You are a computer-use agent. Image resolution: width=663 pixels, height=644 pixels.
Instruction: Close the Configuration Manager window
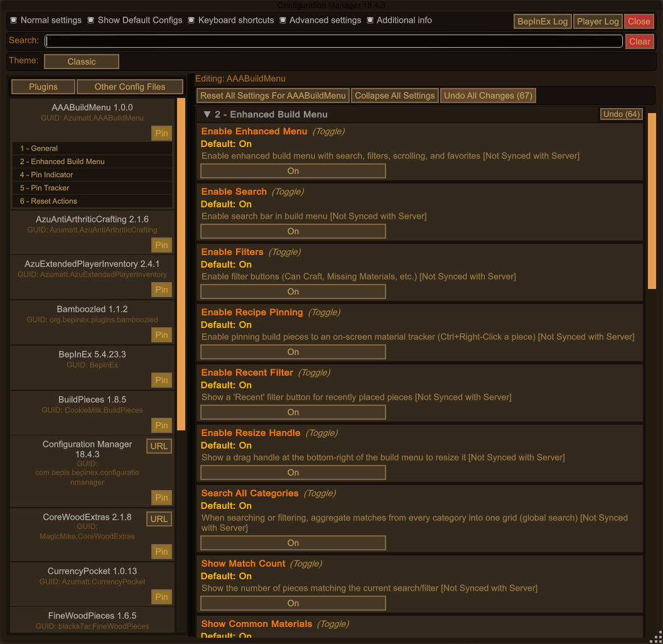[x=639, y=21]
